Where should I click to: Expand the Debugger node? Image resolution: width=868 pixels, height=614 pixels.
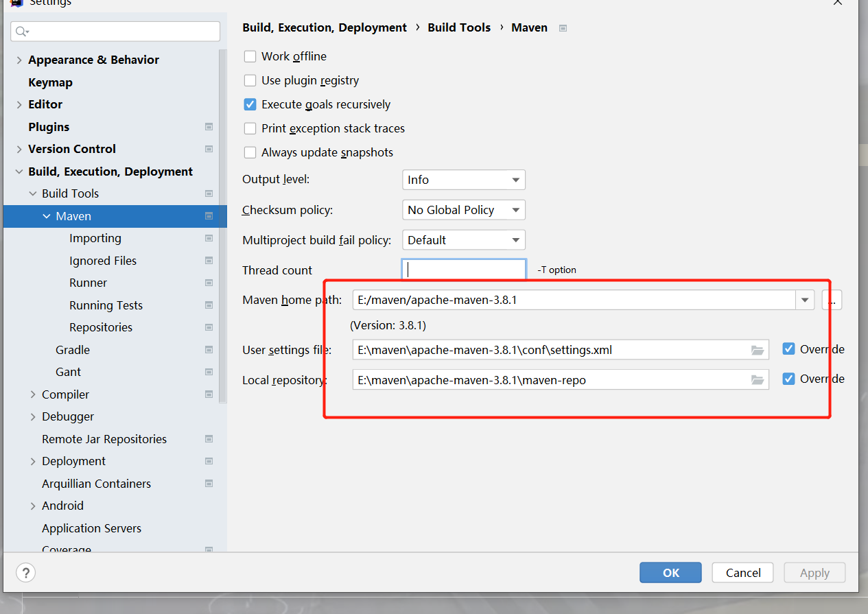pyautogui.click(x=33, y=417)
